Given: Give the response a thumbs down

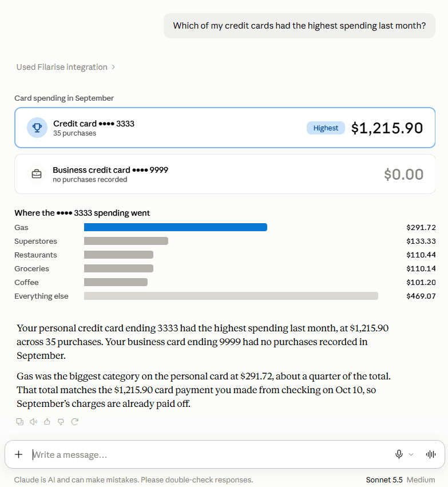Looking at the screenshot, I should pyautogui.click(x=61, y=422).
